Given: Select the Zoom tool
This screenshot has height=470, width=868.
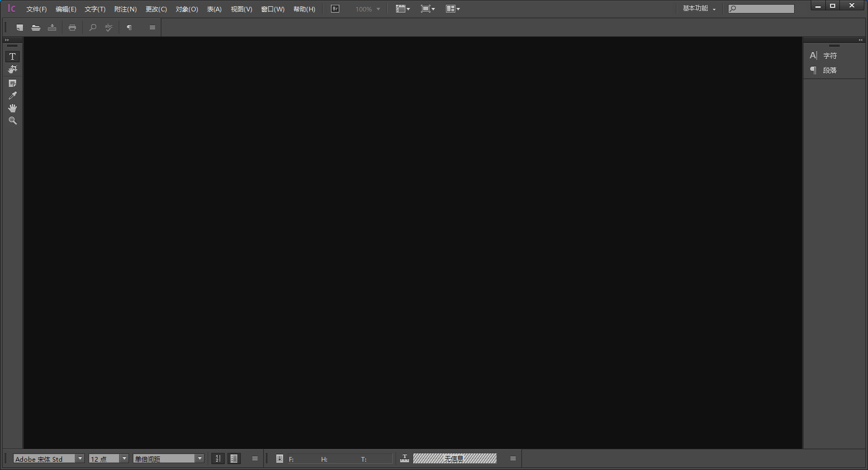Looking at the screenshot, I should [12, 120].
